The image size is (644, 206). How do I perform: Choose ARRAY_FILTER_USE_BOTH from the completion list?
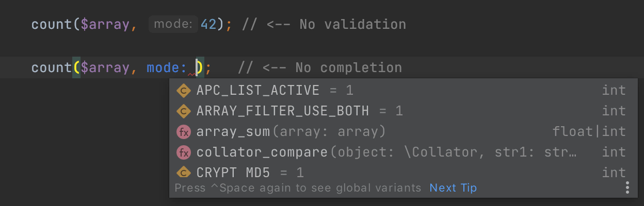point(283,111)
